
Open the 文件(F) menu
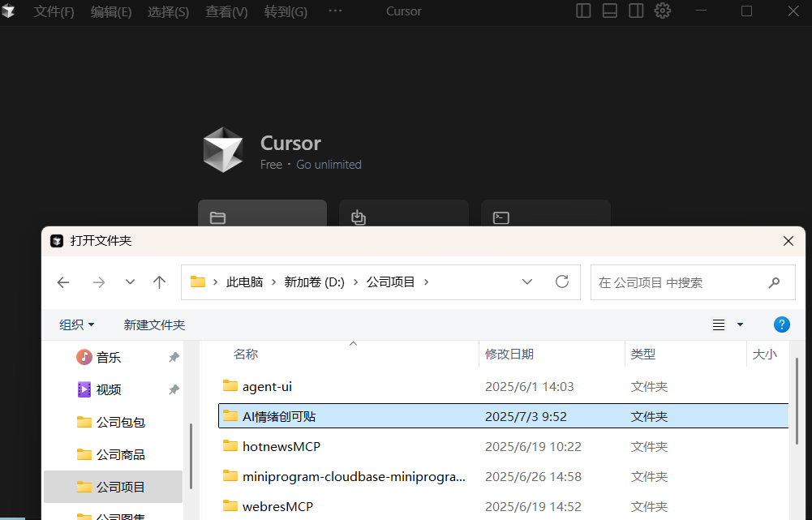(54, 11)
